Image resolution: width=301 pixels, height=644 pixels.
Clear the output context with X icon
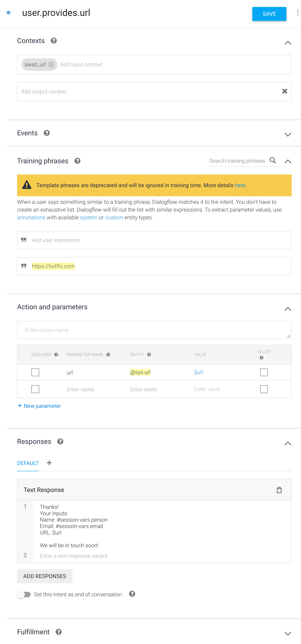click(285, 91)
